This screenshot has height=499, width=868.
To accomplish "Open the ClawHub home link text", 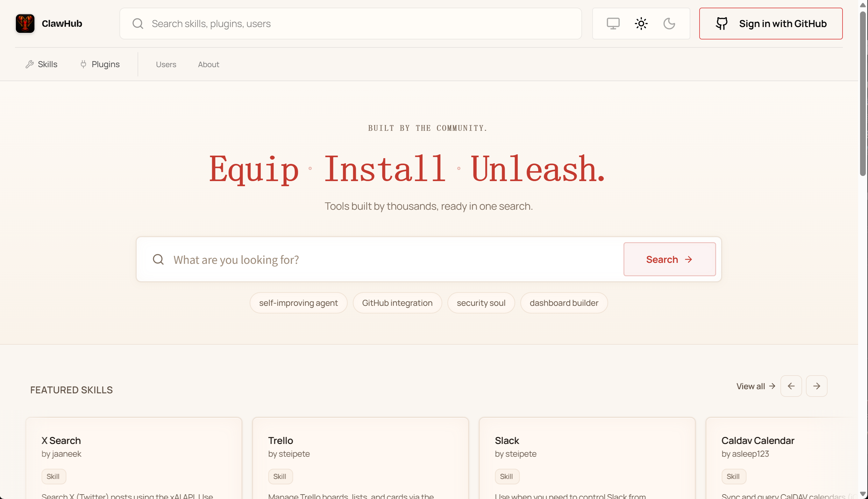I will coord(62,23).
